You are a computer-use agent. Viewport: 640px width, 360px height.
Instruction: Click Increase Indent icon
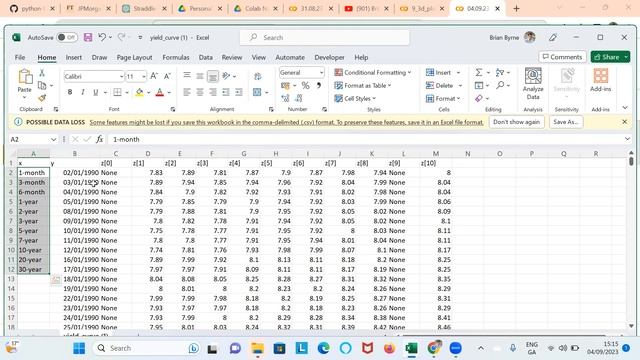238,92
